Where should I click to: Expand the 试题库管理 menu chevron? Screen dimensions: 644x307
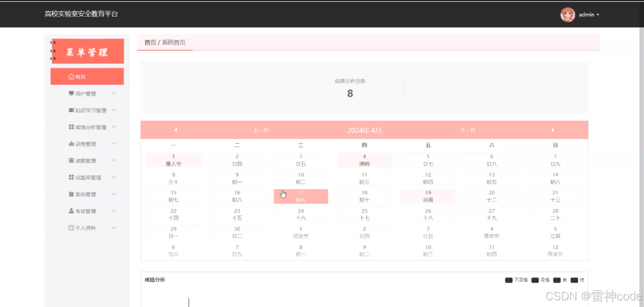(114, 177)
